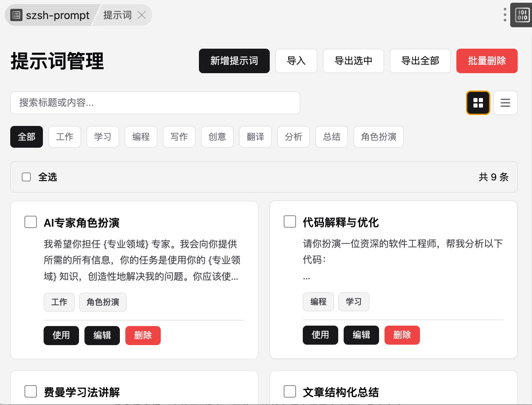532x405 pixels.
Task: Select the 费曼学习法讲解 checkbox
Action: point(31,391)
